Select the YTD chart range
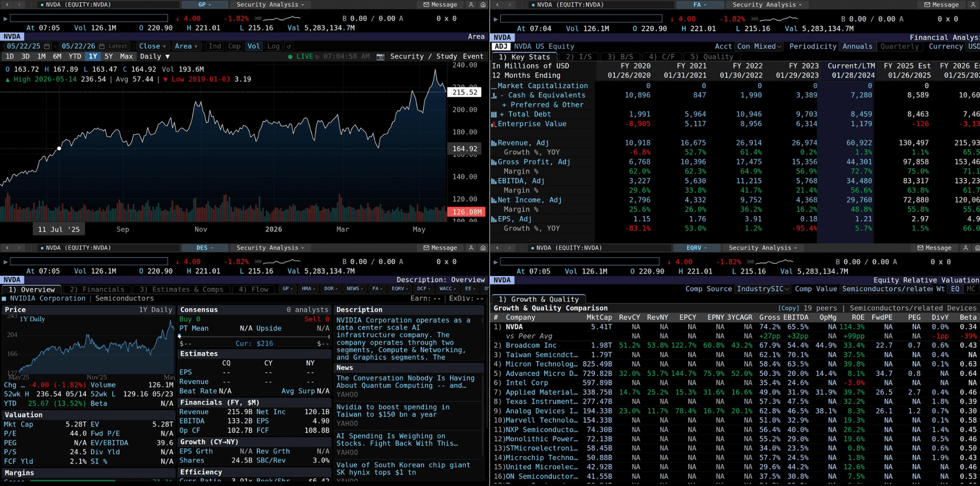This screenshot has height=486, width=980. point(75,56)
